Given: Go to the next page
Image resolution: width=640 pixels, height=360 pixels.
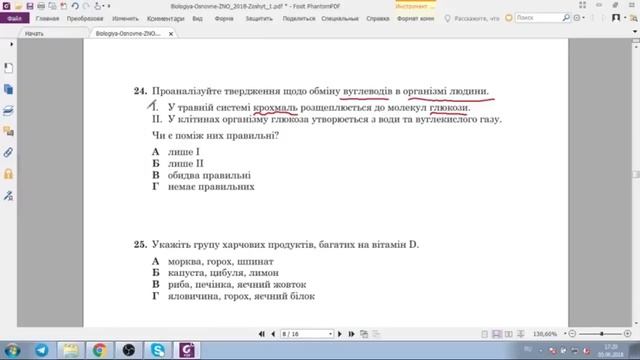Looking at the screenshot, I should 340,334.
